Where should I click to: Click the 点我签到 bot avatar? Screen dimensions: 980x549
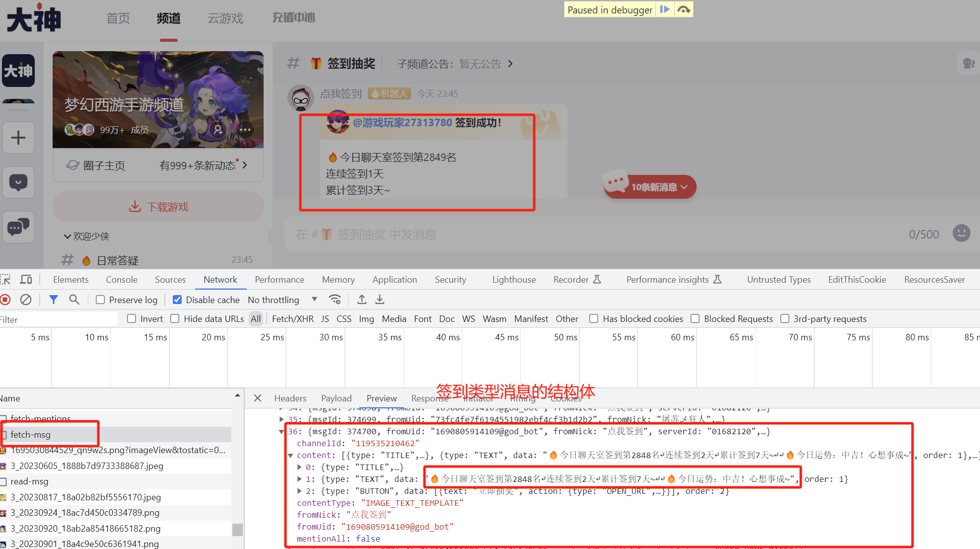tap(301, 98)
